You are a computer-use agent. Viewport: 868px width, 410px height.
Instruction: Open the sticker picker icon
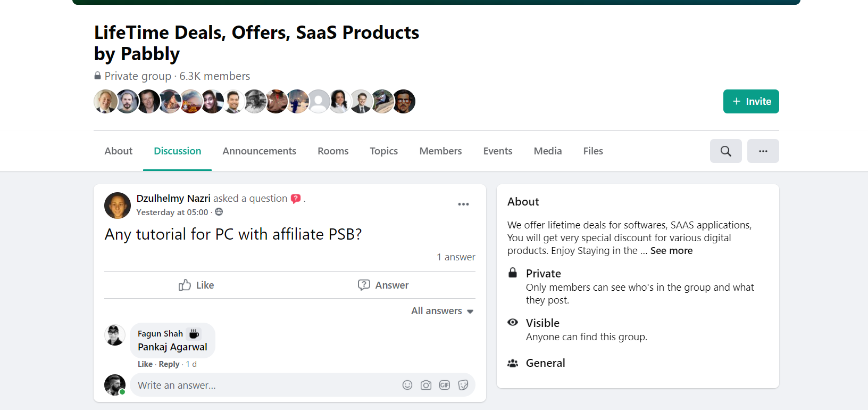[463, 385]
